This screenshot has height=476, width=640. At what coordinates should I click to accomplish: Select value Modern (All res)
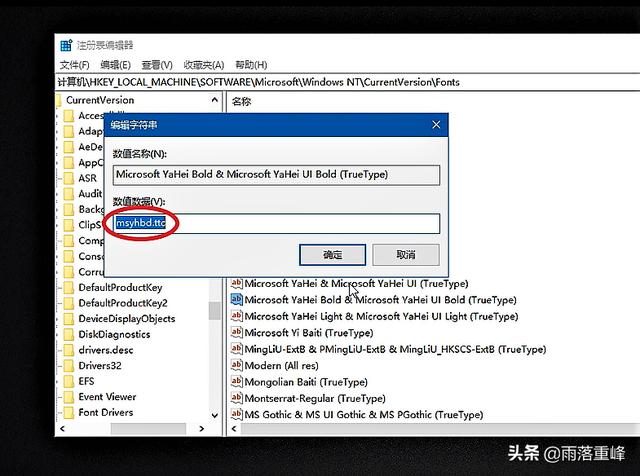click(x=281, y=365)
